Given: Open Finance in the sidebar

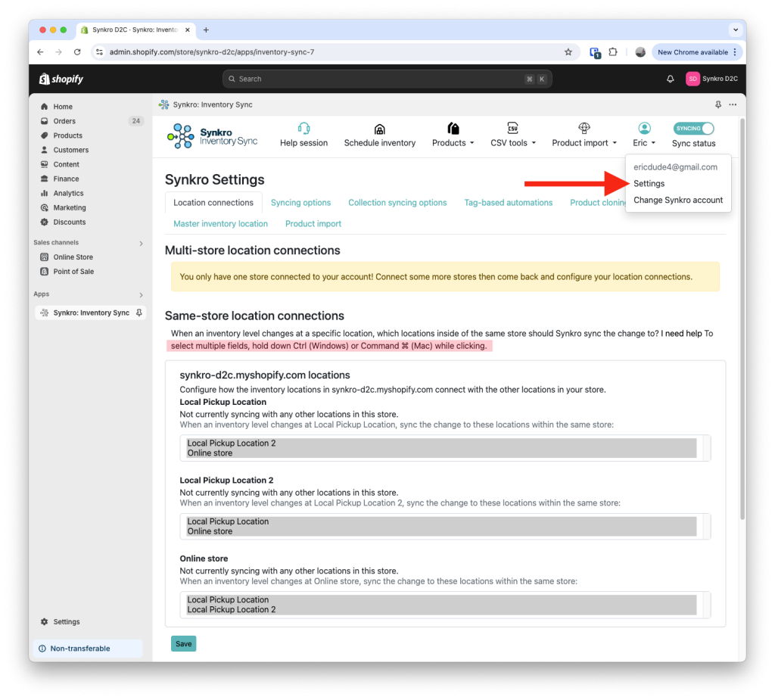Looking at the screenshot, I should (67, 179).
